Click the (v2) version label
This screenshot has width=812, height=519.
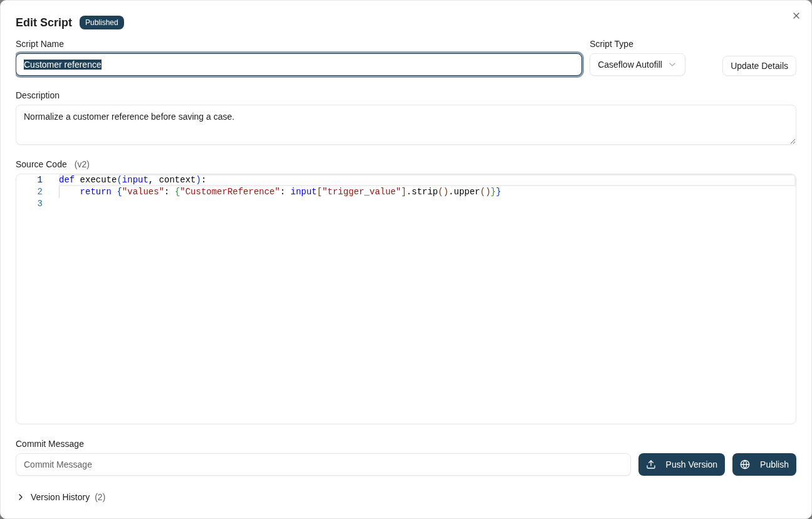click(x=82, y=164)
